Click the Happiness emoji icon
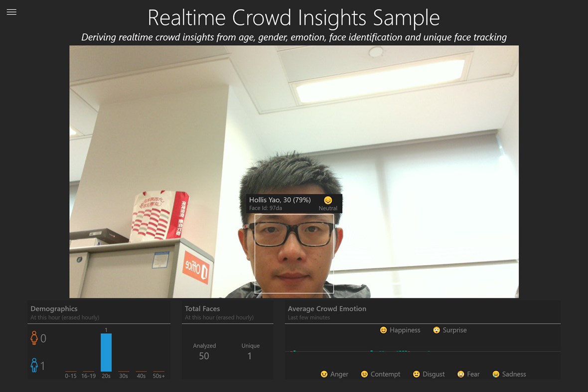This screenshot has height=392, width=588. click(x=383, y=330)
